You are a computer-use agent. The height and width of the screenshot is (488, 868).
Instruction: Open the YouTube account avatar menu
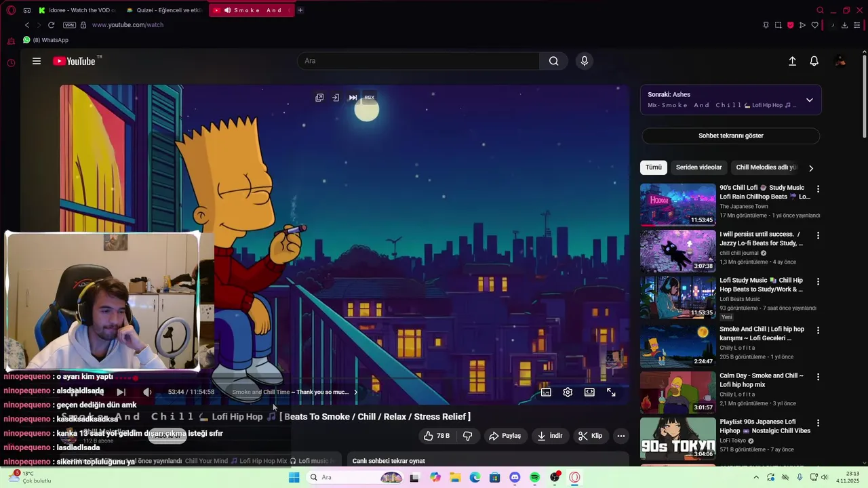pos(840,61)
